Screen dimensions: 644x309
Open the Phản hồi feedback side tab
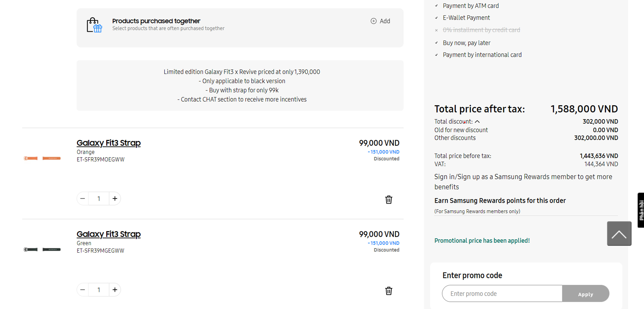coord(641,210)
